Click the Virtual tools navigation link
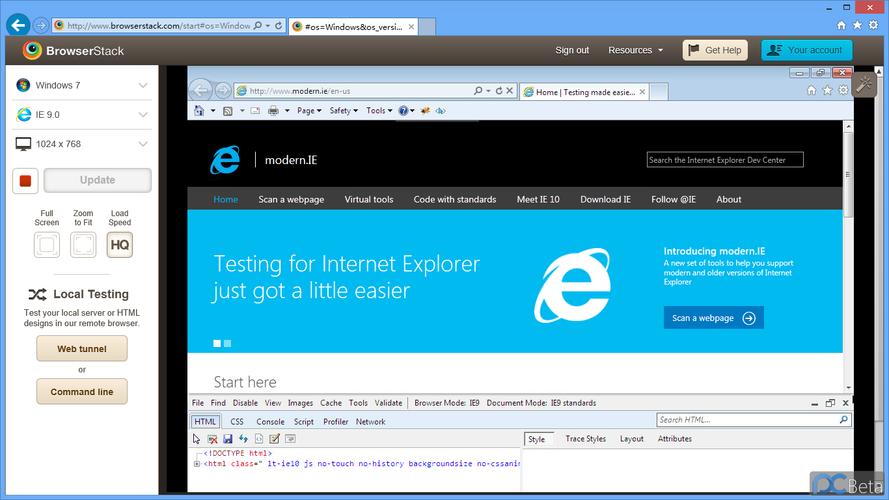The height and width of the screenshot is (500, 889). (369, 200)
